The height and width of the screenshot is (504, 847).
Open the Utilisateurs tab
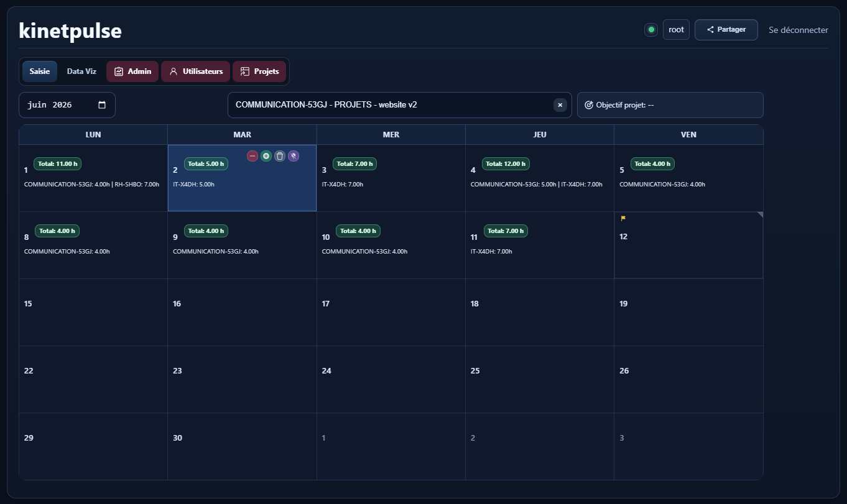196,71
